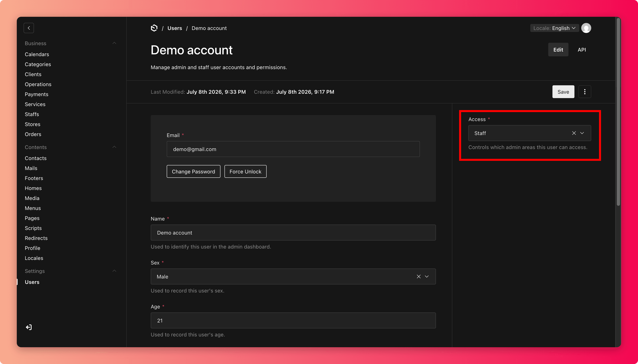The height and width of the screenshot is (364, 638).
Task: Click the Created 'July 8th 2026, 9:17 PM' value
Action: tap(305, 92)
